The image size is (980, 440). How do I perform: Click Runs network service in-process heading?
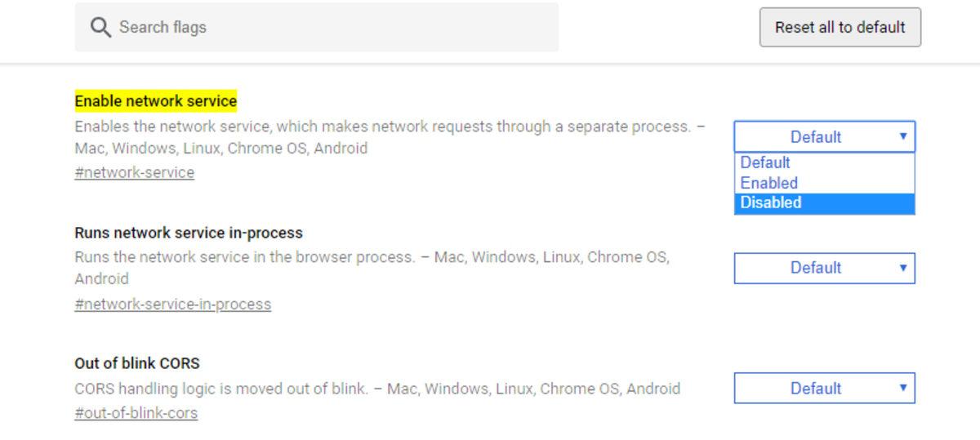pyautogui.click(x=189, y=233)
